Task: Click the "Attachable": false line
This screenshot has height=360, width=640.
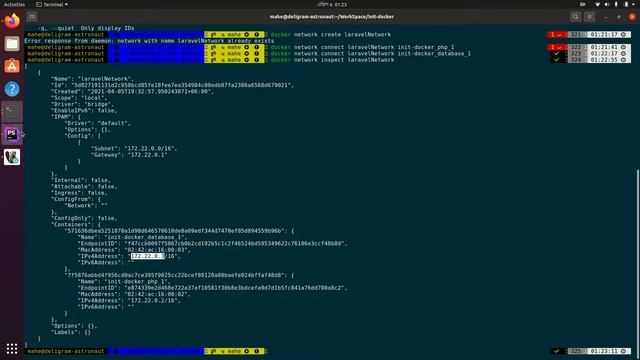Action: click(x=84, y=187)
